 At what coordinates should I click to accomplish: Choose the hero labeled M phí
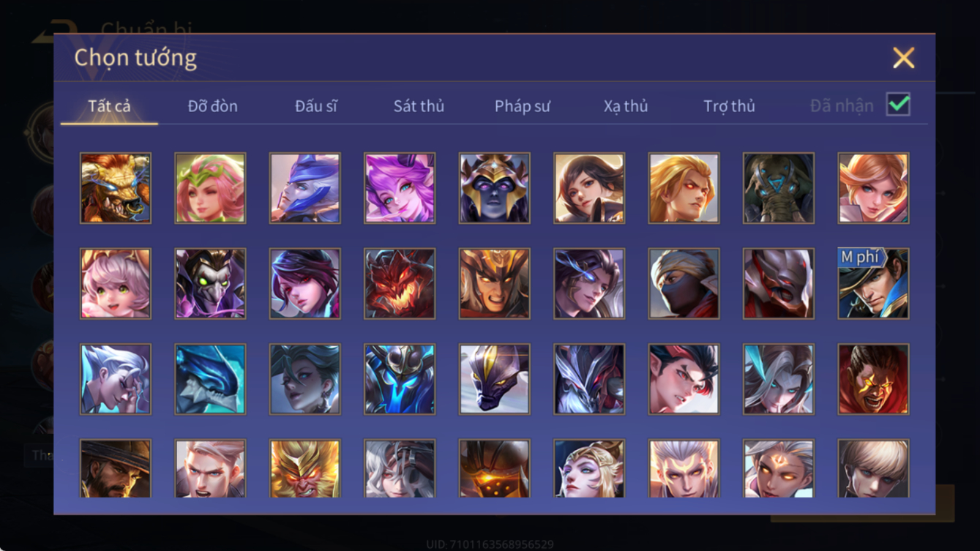click(873, 284)
